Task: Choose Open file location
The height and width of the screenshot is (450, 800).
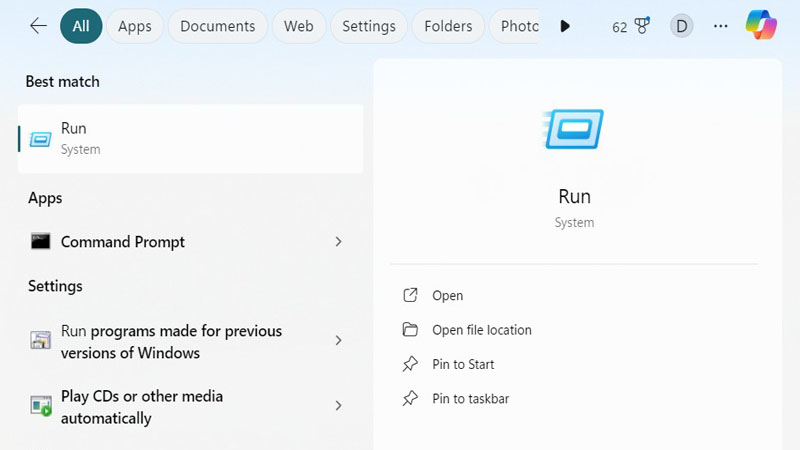Action: [x=481, y=330]
